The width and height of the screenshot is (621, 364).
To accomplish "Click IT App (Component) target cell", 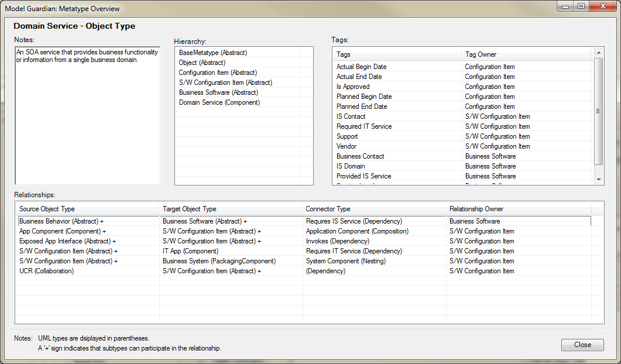I will (x=190, y=250).
